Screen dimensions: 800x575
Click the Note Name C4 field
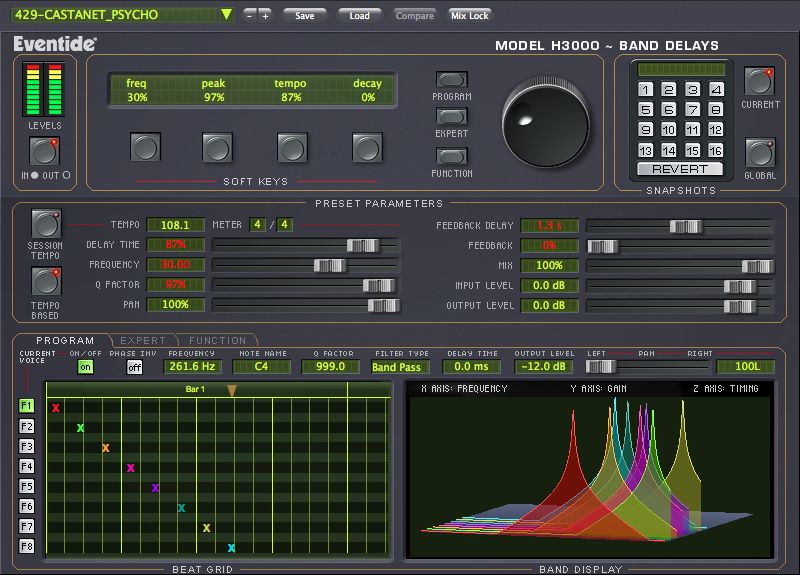coord(260,367)
